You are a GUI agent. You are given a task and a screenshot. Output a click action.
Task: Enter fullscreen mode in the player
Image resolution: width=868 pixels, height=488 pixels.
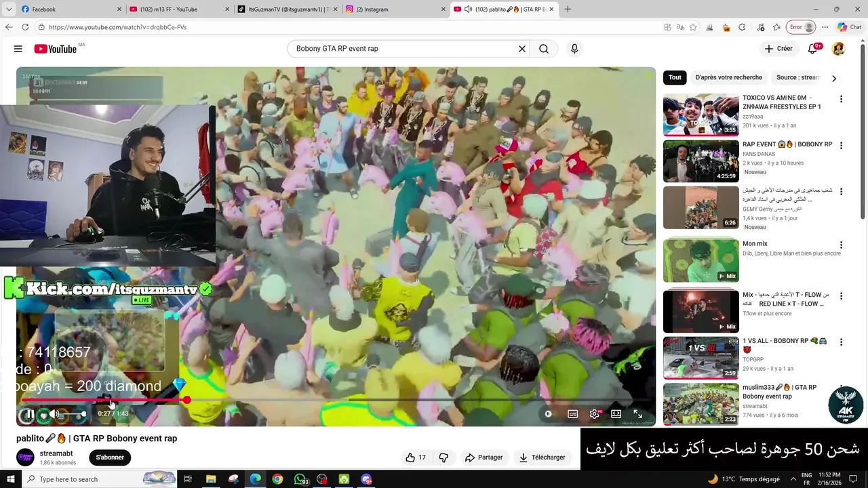point(637,413)
